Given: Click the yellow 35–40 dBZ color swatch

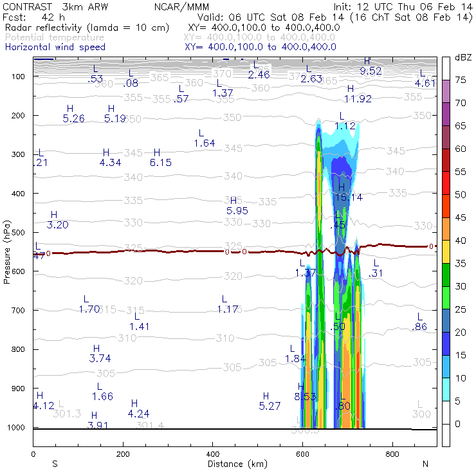Looking at the screenshot, I should click(446, 252).
